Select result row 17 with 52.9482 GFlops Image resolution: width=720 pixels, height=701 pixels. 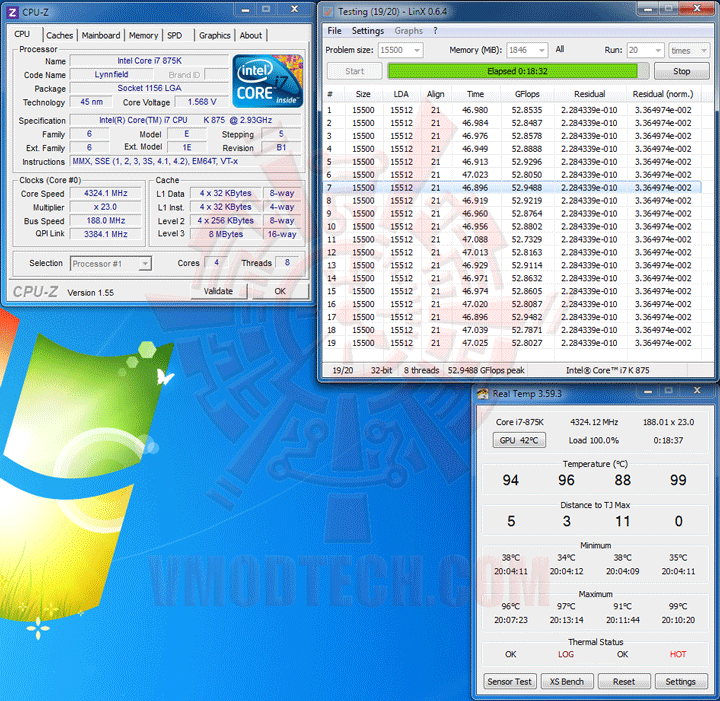tap(512, 317)
